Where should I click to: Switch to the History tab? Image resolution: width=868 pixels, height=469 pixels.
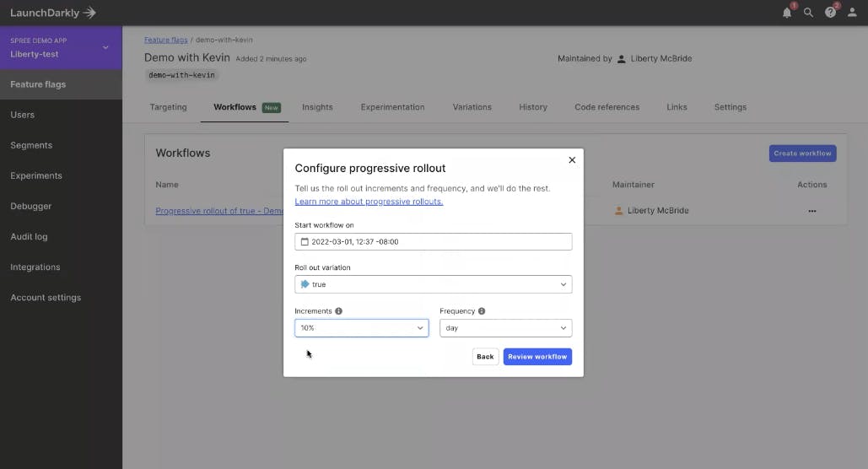tap(533, 107)
